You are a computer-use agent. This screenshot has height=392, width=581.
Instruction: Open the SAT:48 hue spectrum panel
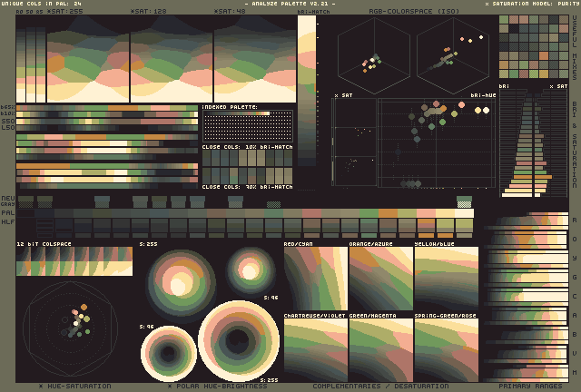pyautogui.click(x=254, y=59)
